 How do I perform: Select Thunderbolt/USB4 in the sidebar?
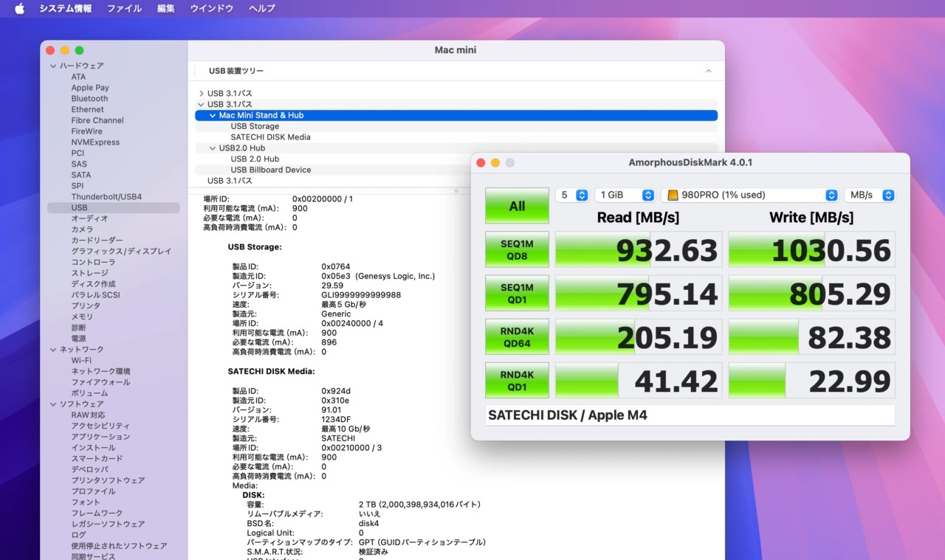(x=106, y=197)
